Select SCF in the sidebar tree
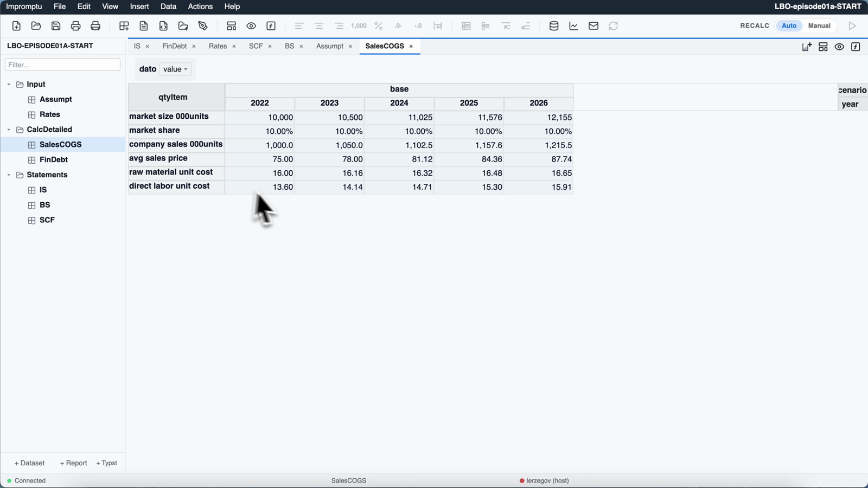 coord(47,220)
